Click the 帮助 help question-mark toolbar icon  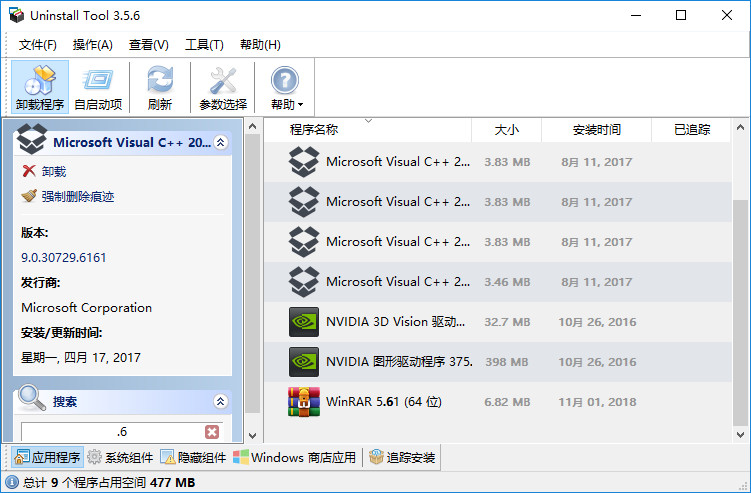pos(284,80)
